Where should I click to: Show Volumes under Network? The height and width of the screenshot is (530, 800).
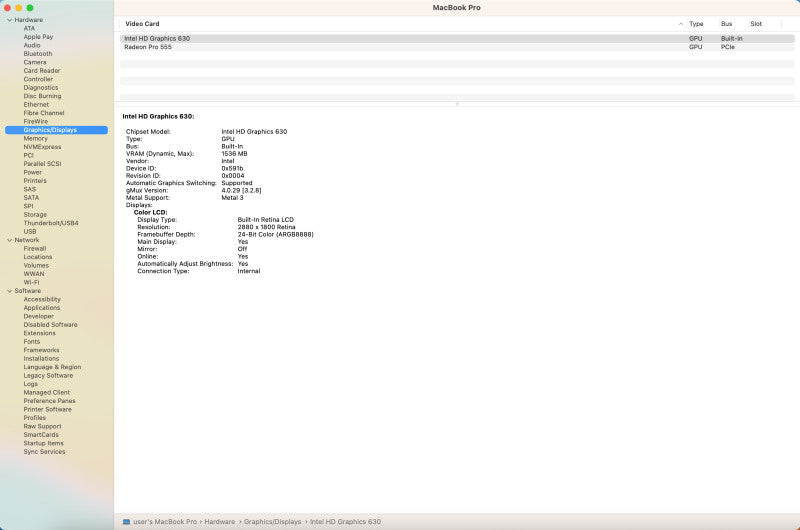pyautogui.click(x=36, y=266)
